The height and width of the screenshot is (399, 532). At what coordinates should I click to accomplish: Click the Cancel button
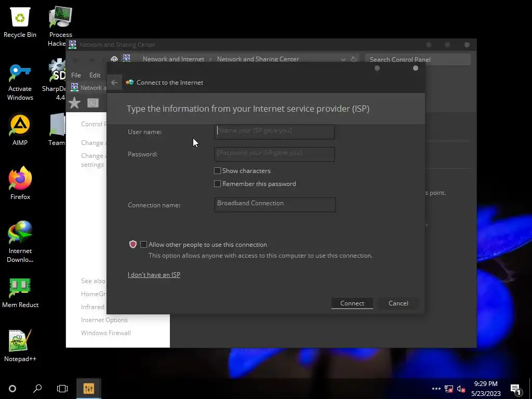point(398,303)
